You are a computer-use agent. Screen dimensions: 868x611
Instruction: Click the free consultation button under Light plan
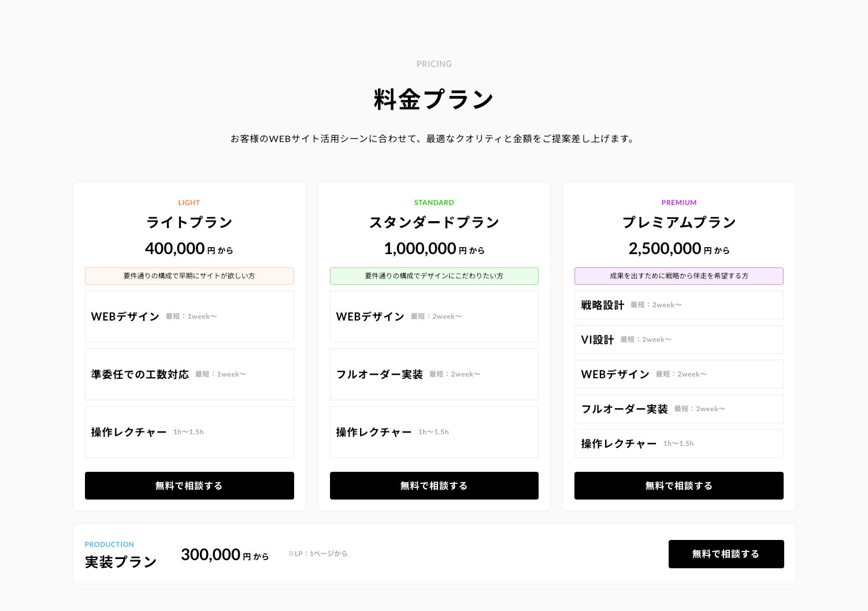[189, 486]
